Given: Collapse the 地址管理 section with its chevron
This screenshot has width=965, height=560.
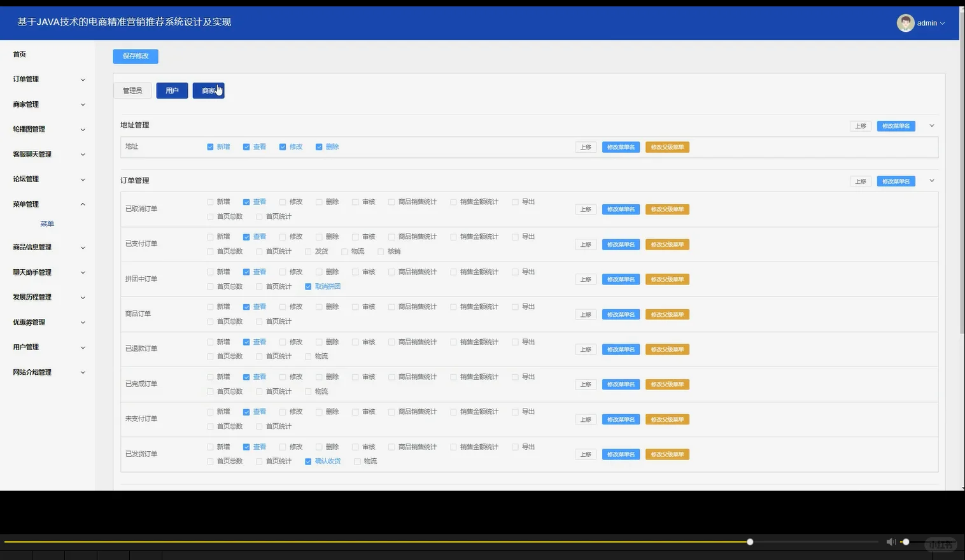Looking at the screenshot, I should (x=932, y=125).
